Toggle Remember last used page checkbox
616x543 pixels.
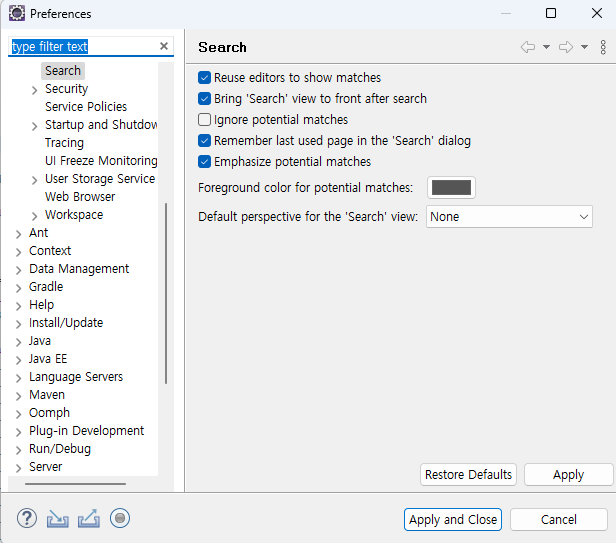[204, 140]
